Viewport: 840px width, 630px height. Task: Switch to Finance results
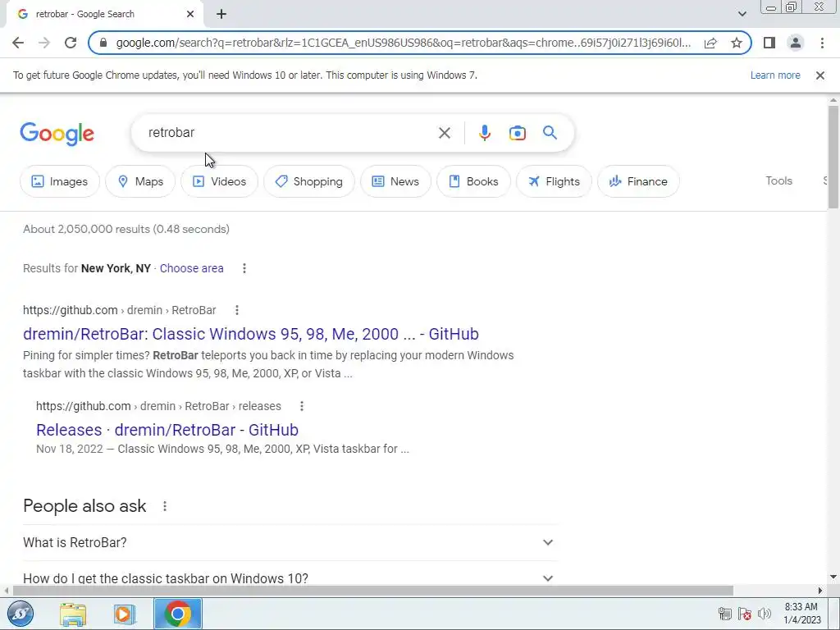[638, 181]
